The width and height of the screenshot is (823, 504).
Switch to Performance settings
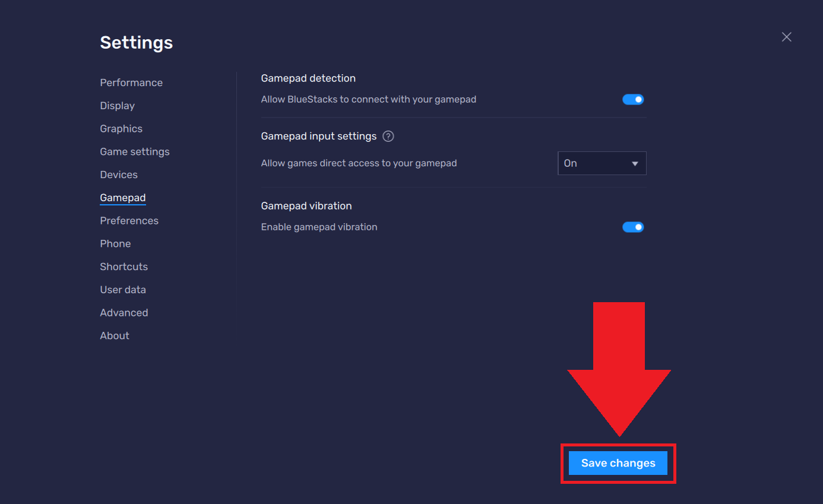pyautogui.click(x=131, y=83)
